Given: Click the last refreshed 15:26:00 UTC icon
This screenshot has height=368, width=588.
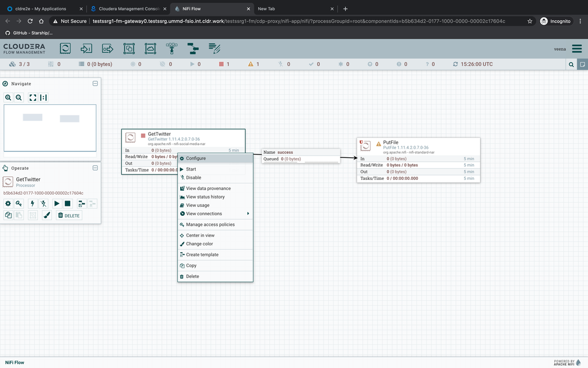Looking at the screenshot, I should (455, 64).
